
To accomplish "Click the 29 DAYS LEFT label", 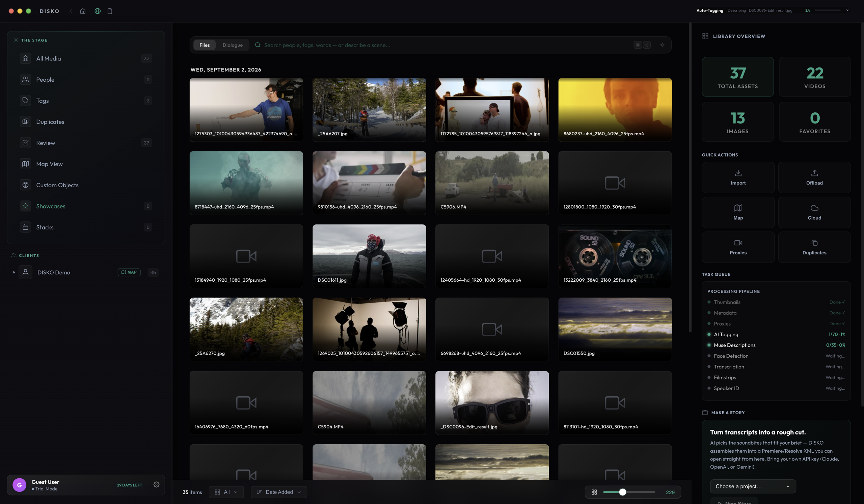I will click(x=130, y=485).
